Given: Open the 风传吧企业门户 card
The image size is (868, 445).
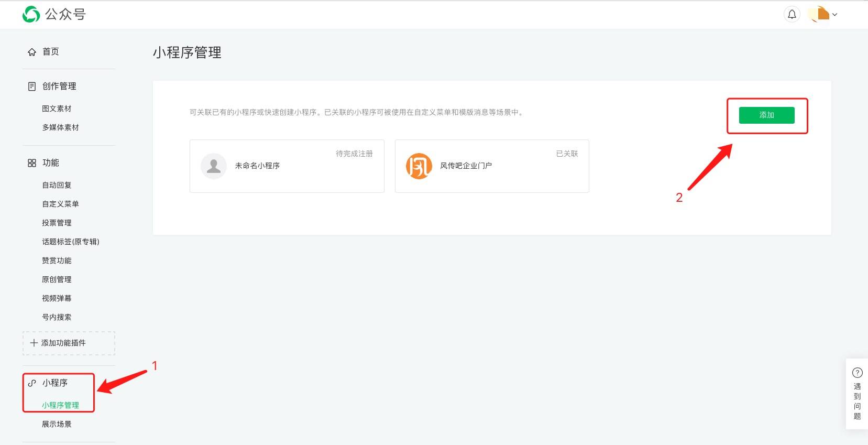Looking at the screenshot, I should tap(492, 166).
